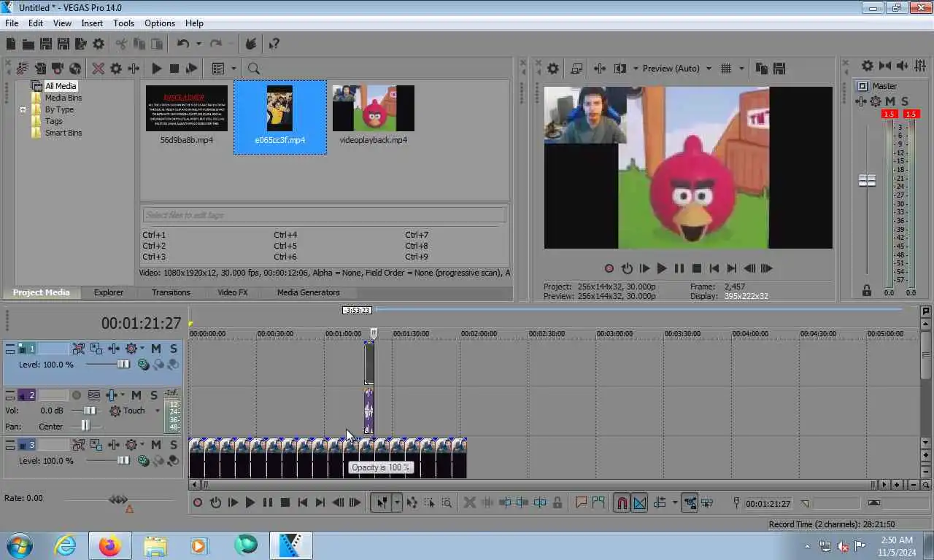The width and height of the screenshot is (934, 560).
Task: Click the Undo arrow in main toolbar
Action: click(x=182, y=44)
